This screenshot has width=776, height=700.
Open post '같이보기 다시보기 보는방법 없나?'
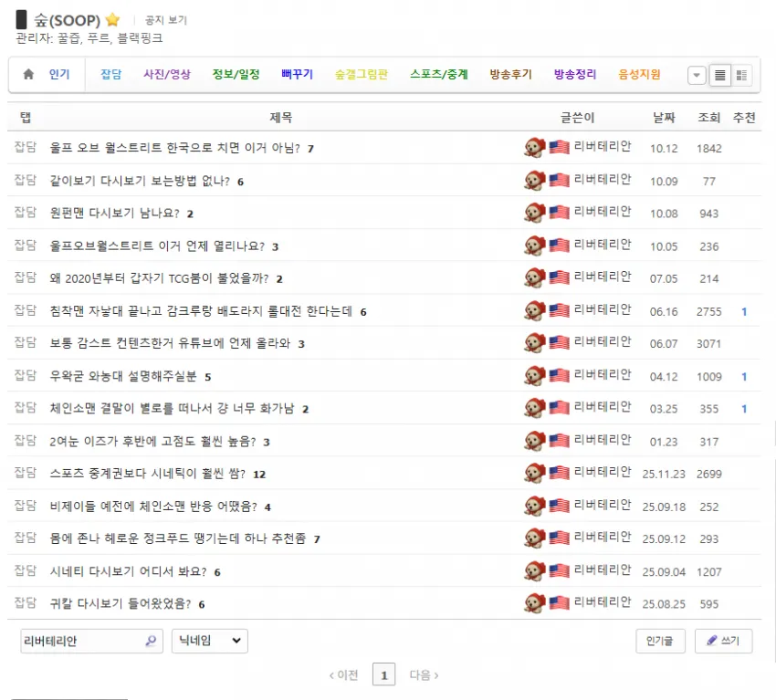click(x=140, y=181)
